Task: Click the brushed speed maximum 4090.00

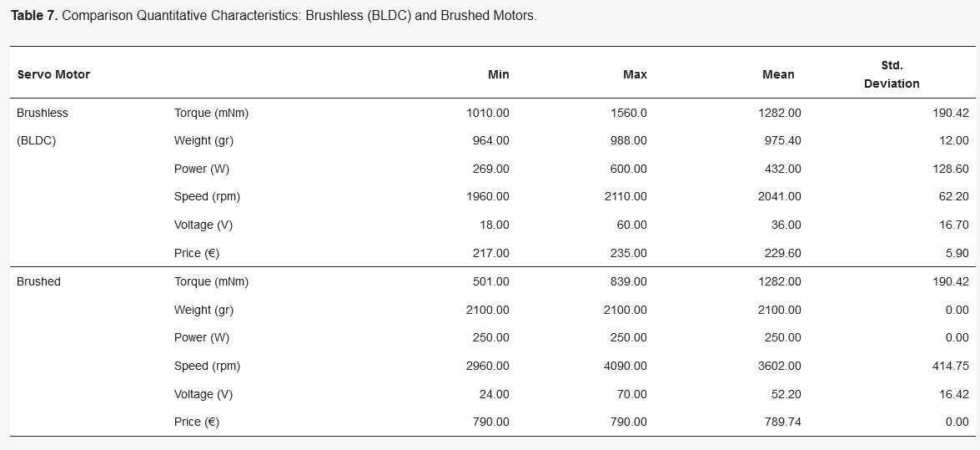Action: pos(625,366)
